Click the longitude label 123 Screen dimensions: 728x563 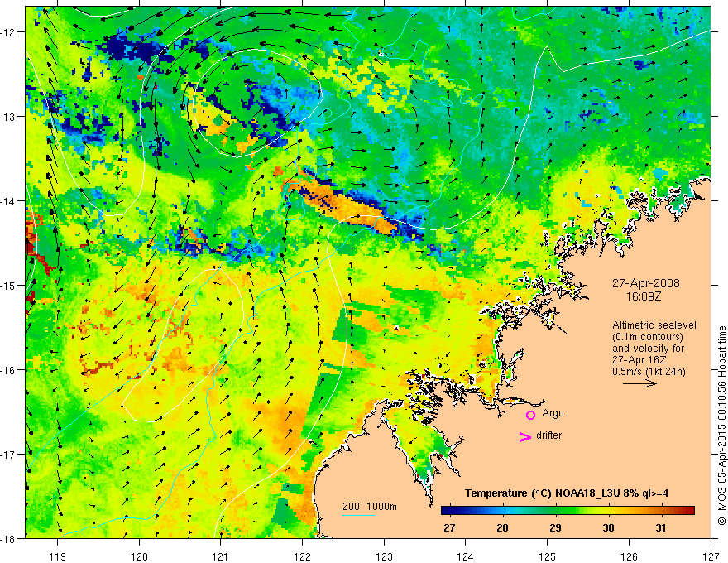coord(384,556)
